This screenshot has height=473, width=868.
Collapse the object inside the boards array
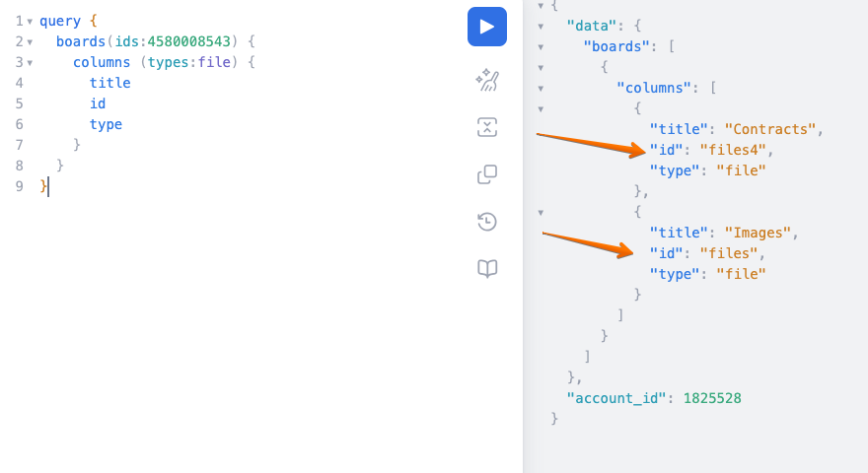[541, 67]
